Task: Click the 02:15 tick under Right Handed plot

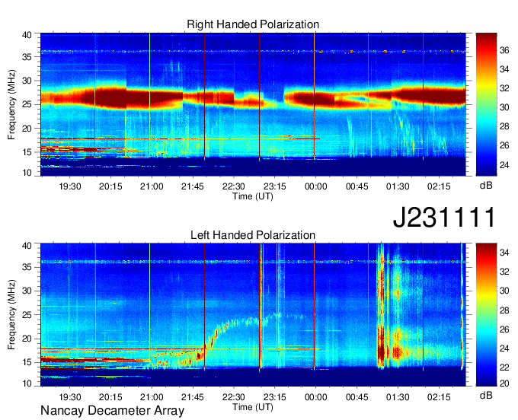Action: pos(439,186)
